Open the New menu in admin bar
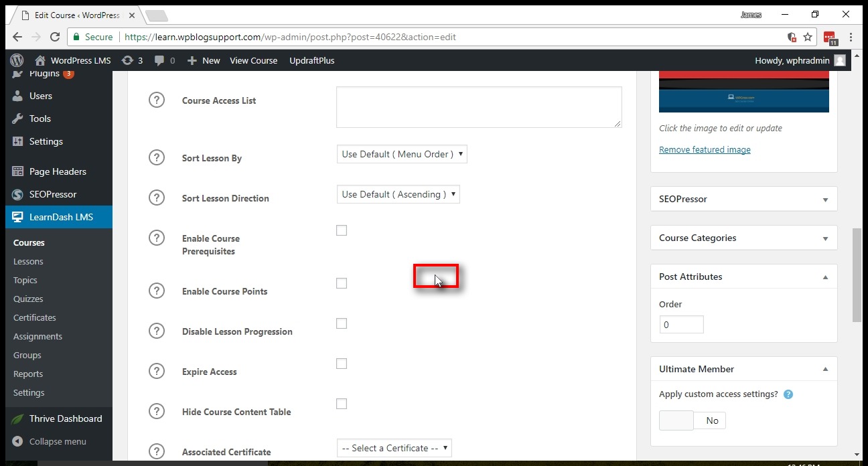 tap(203, 60)
